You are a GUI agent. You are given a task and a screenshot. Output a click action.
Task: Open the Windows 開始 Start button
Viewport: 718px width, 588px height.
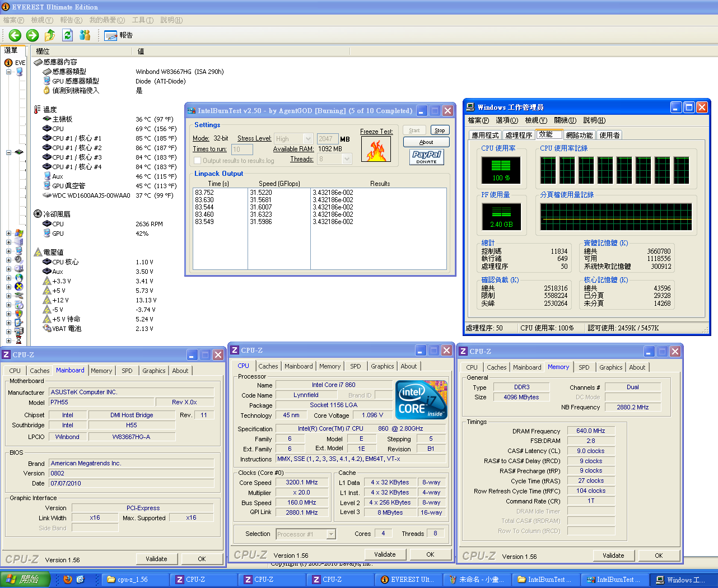pyautogui.click(x=25, y=580)
